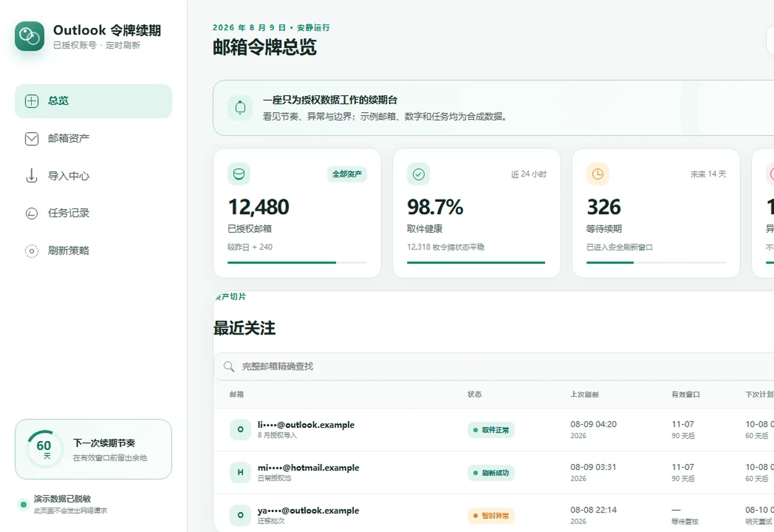This screenshot has width=774, height=532.
Task: Select 刷新策略 in the sidebar
Action: coord(93,251)
